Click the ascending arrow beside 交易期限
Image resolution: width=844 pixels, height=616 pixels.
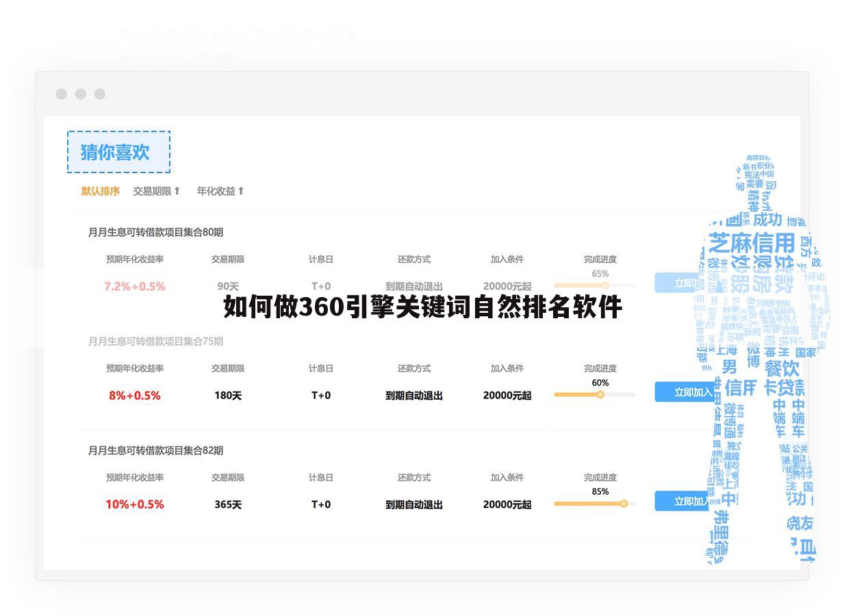click(178, 191)
